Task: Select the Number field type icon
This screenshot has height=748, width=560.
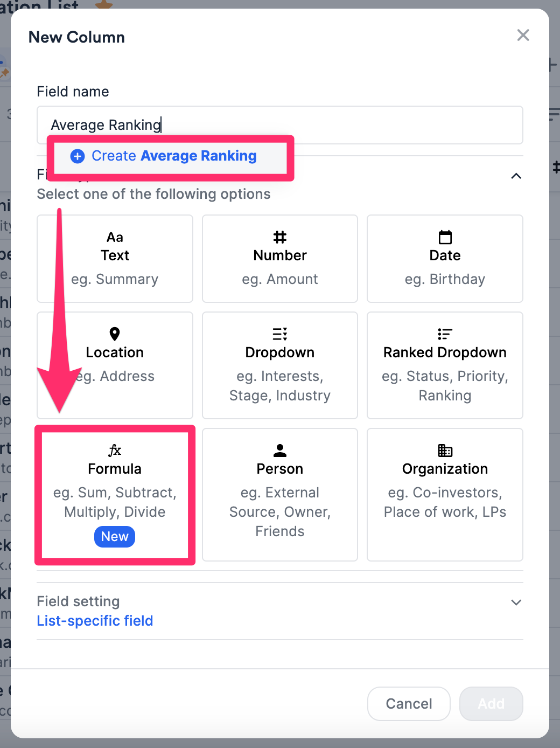Action: 279,237
